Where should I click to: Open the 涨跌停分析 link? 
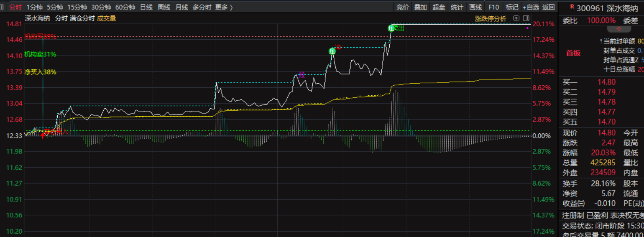click(490, 18)
